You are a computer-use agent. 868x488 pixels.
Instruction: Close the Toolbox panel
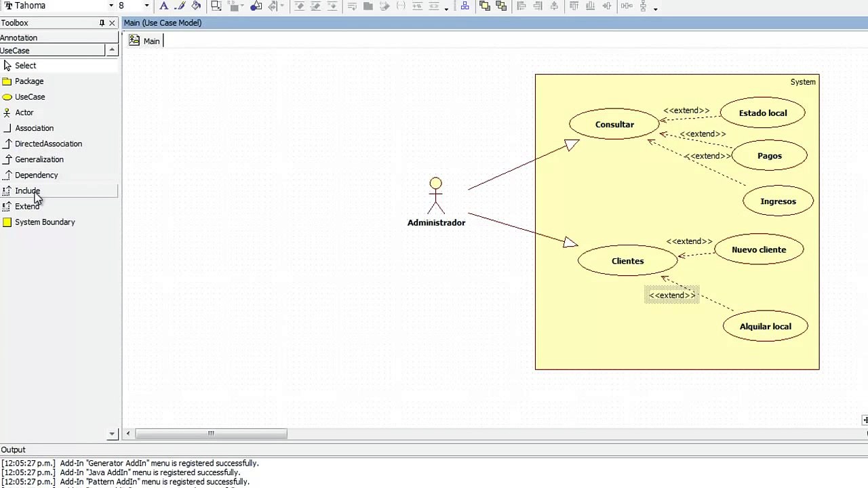pyautogui.click(x=112, y=23)
